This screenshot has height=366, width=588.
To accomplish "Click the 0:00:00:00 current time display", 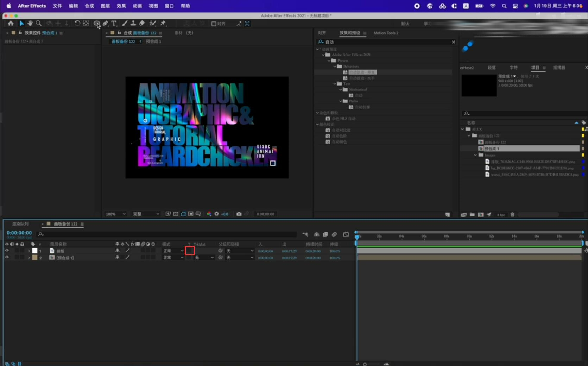I will 19,233.
